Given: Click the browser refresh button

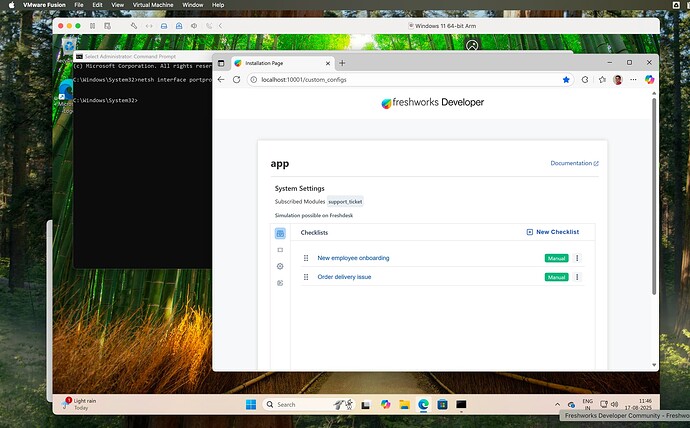Looking at the screenshot, I should 237,79.
